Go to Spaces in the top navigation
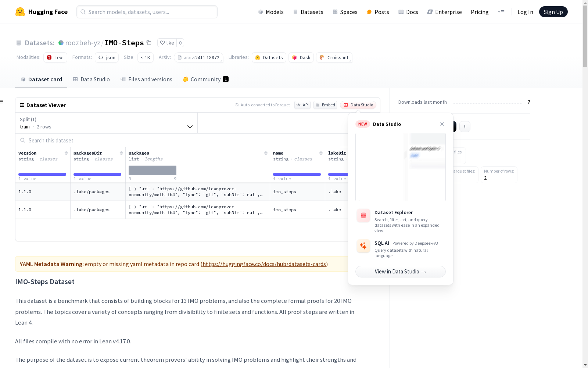 click(x=345, y=12)
